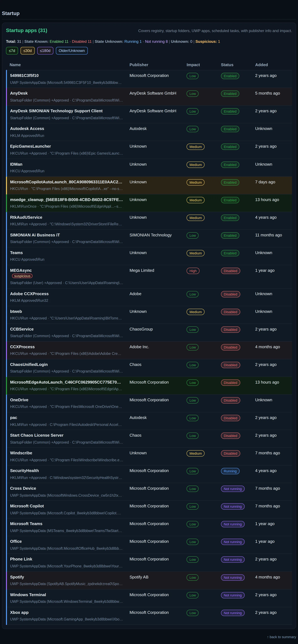Click 'Mega Limited' publisher cell
Screen dimensions: 298x644
pos(142,271)
